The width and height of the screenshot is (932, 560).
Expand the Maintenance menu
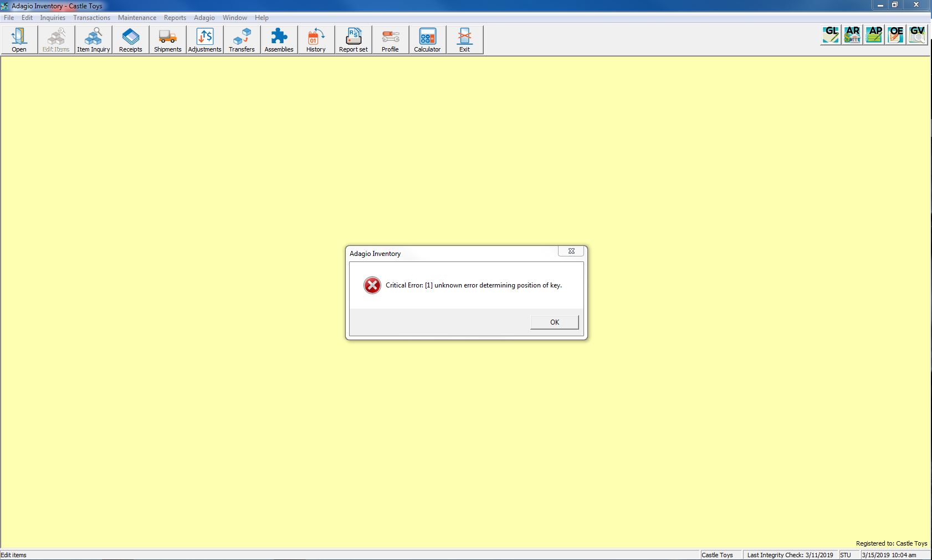click(x=137, y=18)
